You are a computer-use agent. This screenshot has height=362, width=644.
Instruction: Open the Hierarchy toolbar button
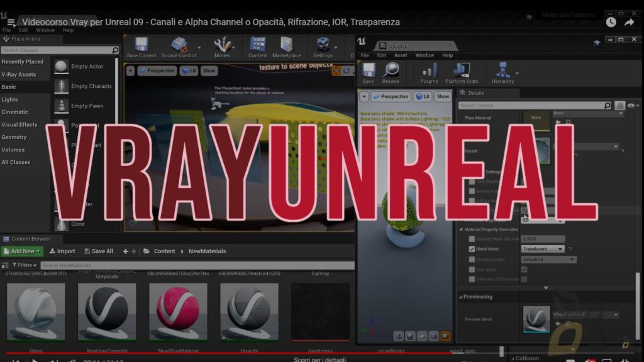pyautogui.click(x=502, y=74)
